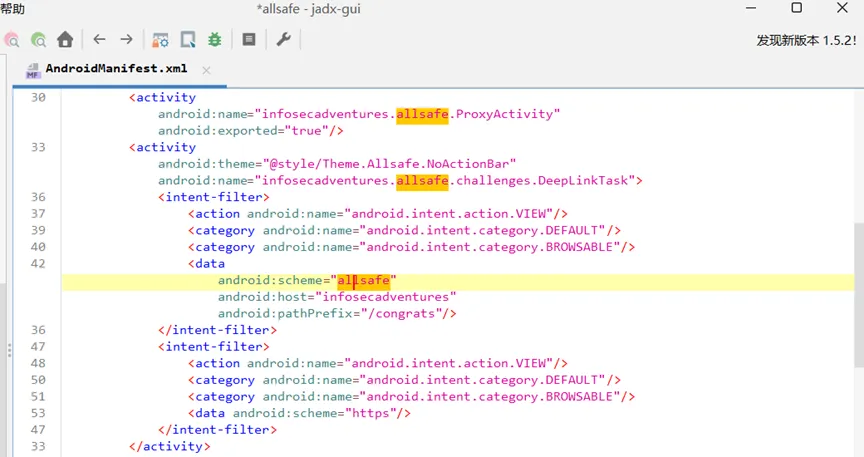Image resolution: width=864 pixels, height=457 pixels.
Task: Click the vertical scrollbar thumb of the code view
Action: click(858, 295)
